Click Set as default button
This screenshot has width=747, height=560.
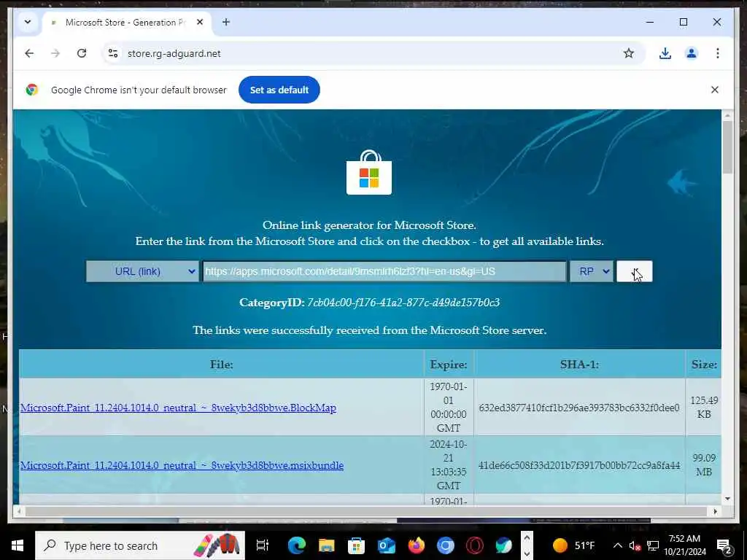[279, 90]
